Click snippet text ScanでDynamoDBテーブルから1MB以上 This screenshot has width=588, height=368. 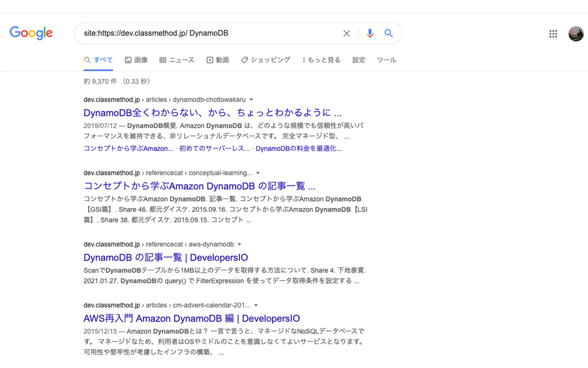pos(143,270)
